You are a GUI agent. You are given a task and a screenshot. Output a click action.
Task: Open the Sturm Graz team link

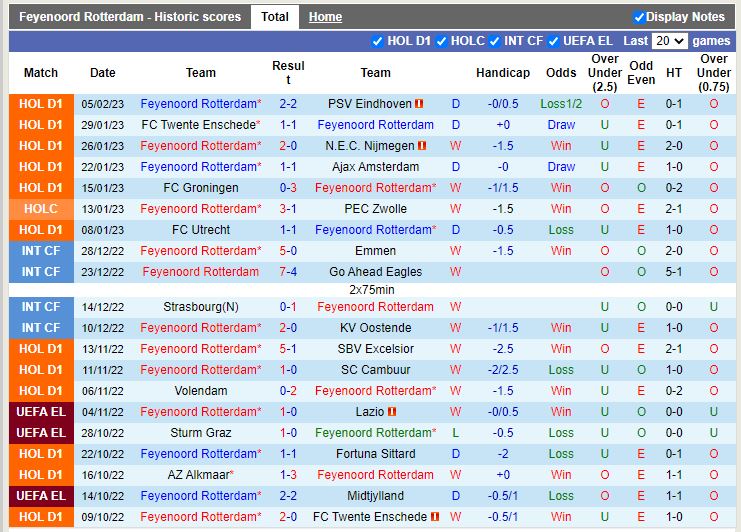(x=200, y=433)
